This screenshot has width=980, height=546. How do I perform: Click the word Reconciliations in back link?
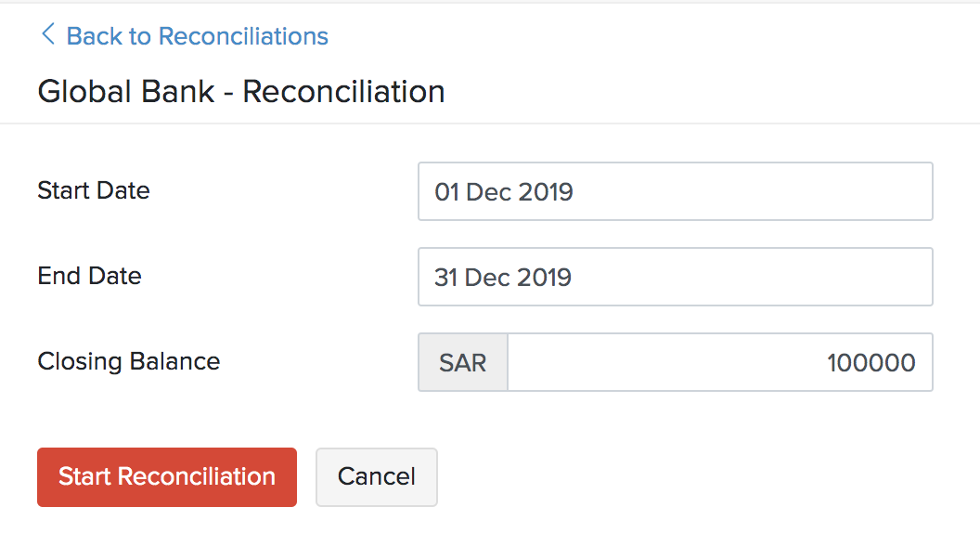point(243,36)
